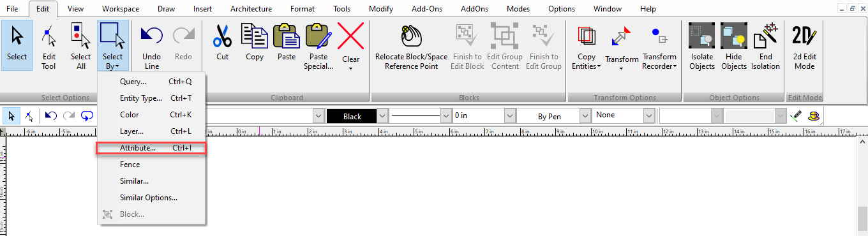The width and height of the screenshot is (868, 236).
Task: Select the Paste Special tool
Action: pos(318,45)
